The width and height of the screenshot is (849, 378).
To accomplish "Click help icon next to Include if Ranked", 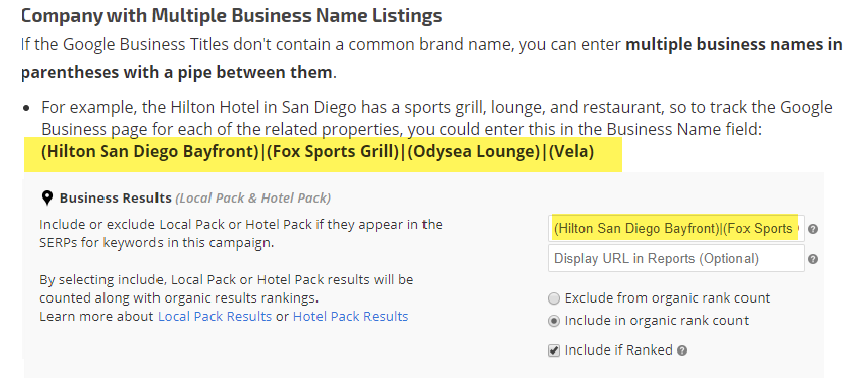I will click(682, 350).
